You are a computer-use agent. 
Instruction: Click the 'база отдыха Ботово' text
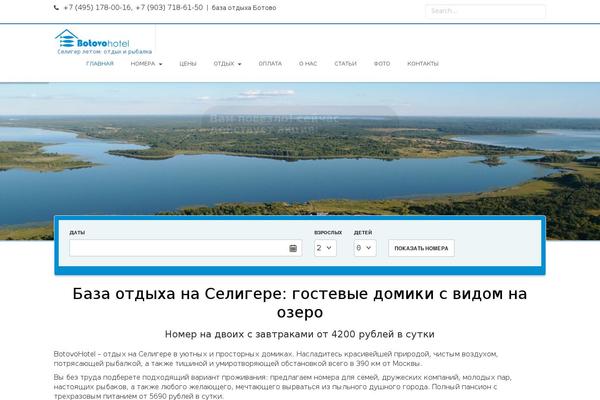[x=244, y=8]
